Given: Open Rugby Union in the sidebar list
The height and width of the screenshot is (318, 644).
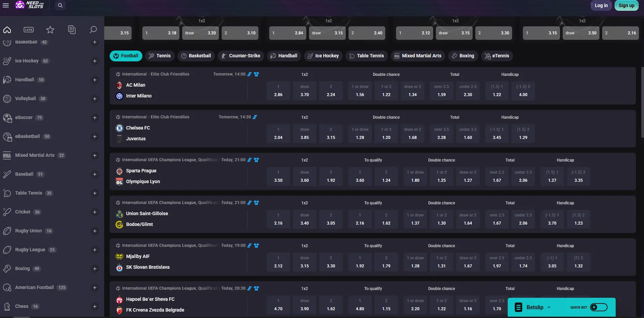Looking at the screenshot, I should pyautogui.click(x=28, y=231).
